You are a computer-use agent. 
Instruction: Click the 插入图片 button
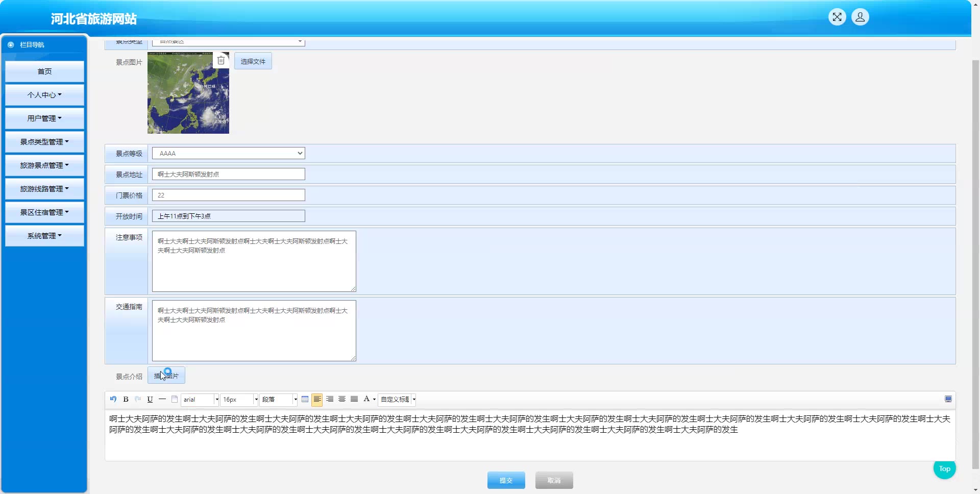166,376
